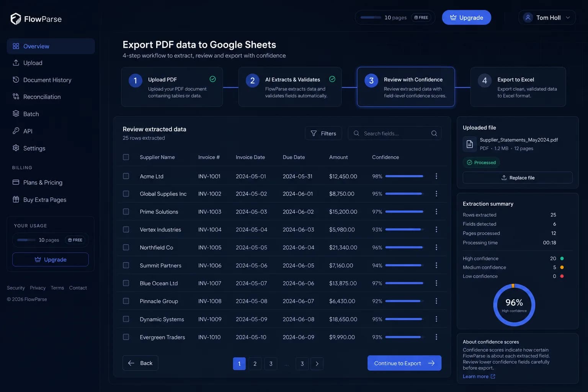The image size is (588, 392).
Task: Click the sidebar FREE plan badge
Action: (75, 240)
